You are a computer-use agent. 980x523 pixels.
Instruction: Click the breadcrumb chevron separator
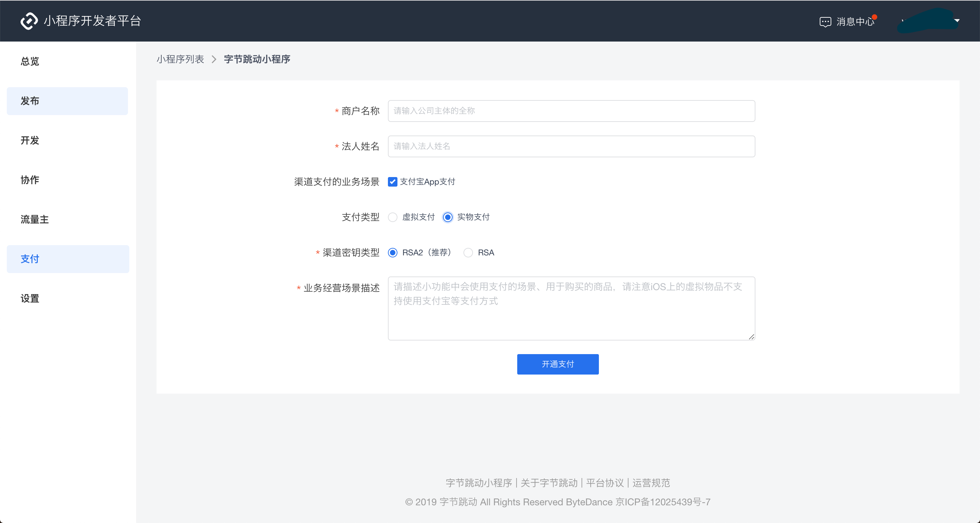[214, 59]
